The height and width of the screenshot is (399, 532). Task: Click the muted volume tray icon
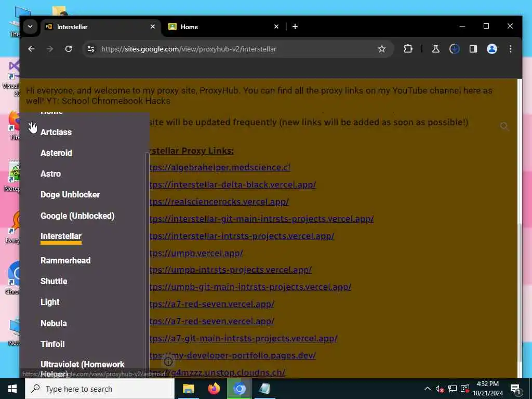(x=440, y=389)
